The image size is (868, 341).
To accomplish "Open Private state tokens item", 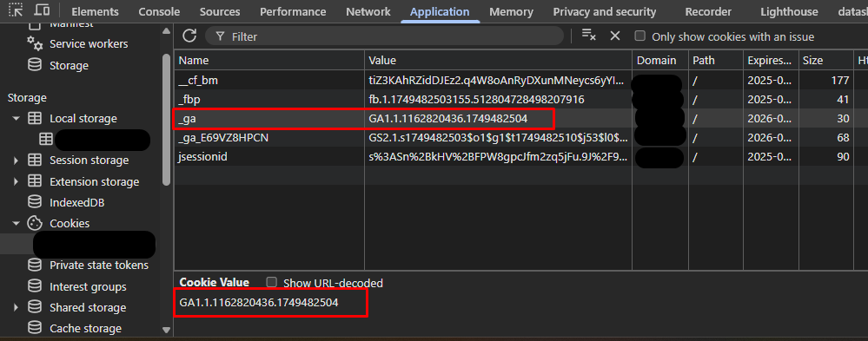I will (99, 266).
